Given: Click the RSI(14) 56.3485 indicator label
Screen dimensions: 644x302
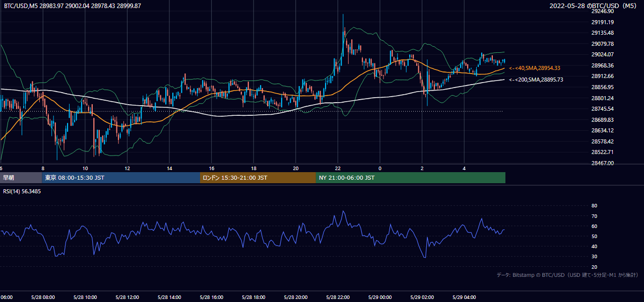Looking at the screenshot, I should pos(22,191).
